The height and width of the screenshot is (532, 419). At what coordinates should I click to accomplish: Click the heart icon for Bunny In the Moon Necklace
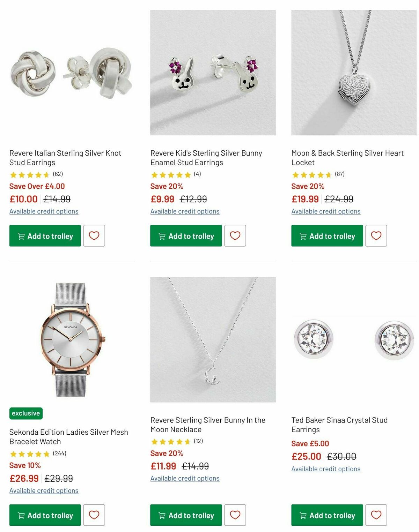click(x=235, y=515)
